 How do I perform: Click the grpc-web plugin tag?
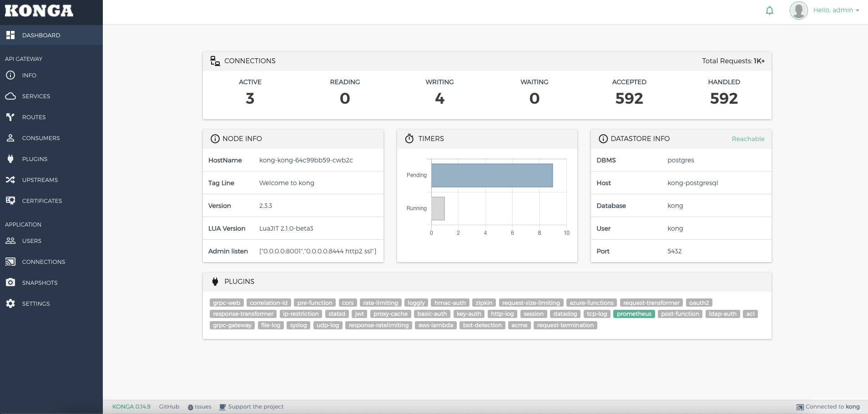(x=227, y=303)
